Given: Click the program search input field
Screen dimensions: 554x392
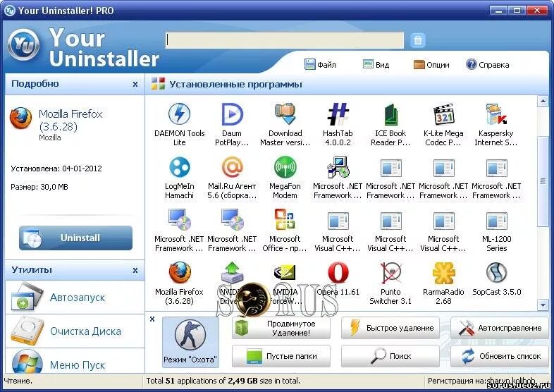Looking at the screenshot, I should (x=285, y=40).
